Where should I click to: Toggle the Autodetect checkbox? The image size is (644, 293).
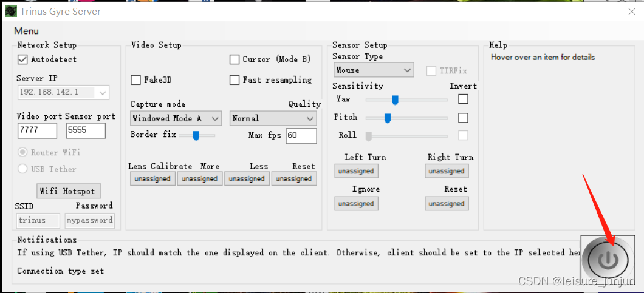click(x=22, y=59)
